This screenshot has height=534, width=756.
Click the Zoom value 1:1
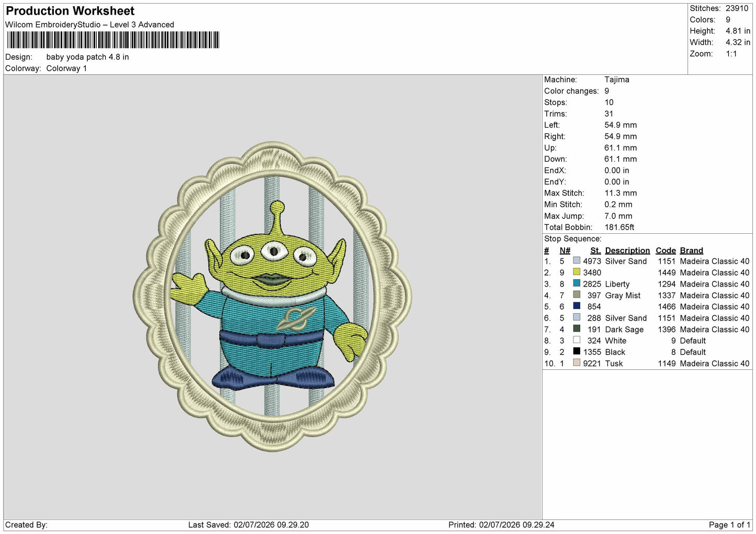pos(731,54)
